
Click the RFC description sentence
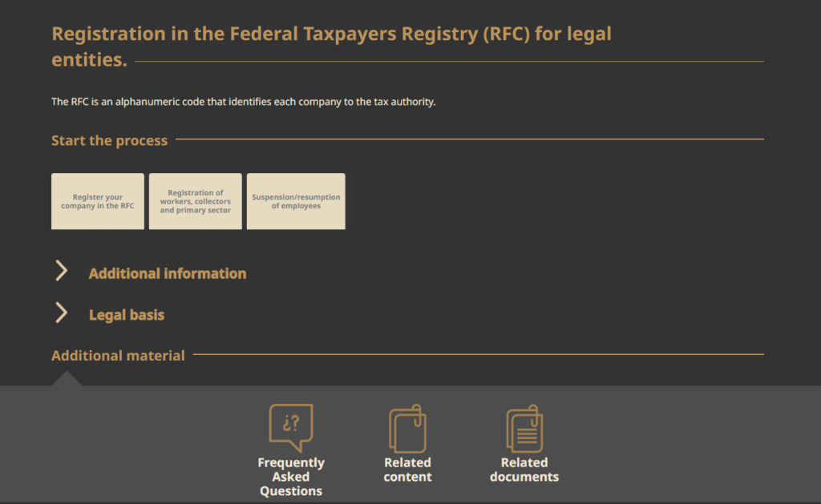point(243,102)
